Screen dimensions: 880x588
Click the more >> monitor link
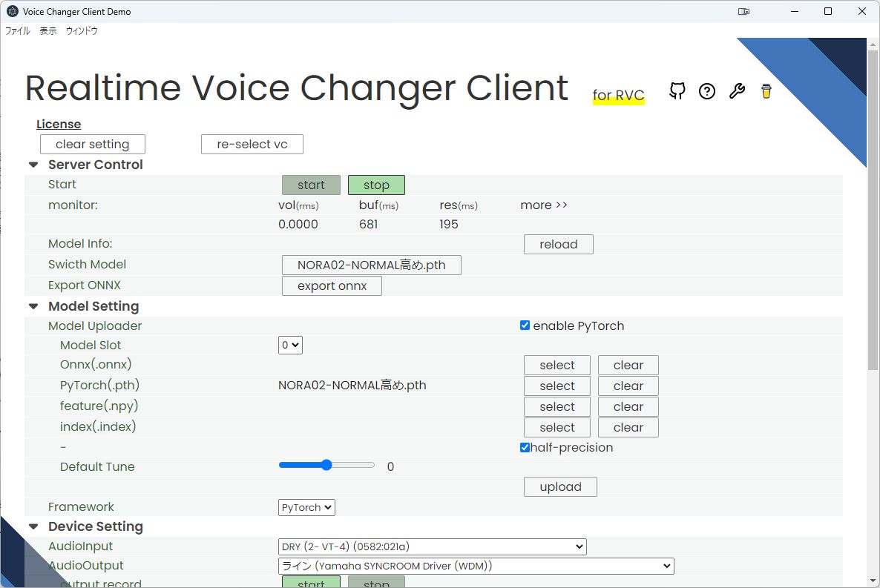[x=544, y=205]
